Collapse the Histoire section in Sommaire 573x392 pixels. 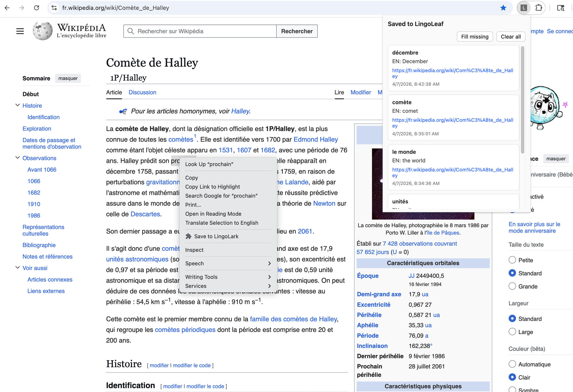click(x=18, y=105)
